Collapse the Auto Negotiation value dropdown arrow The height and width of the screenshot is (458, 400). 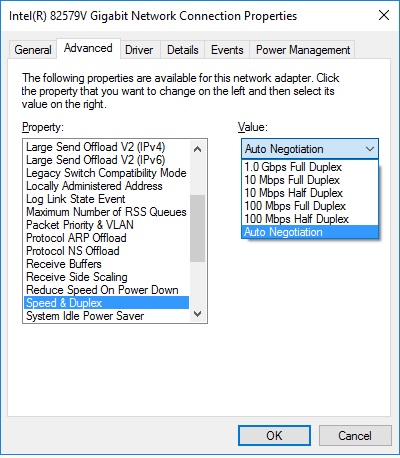pyautogui.click(x=370, y=149)
